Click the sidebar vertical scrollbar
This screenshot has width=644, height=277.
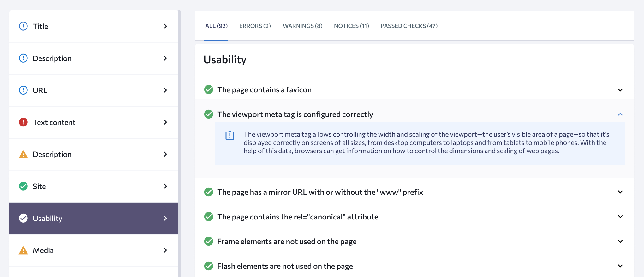pos(179,144)
